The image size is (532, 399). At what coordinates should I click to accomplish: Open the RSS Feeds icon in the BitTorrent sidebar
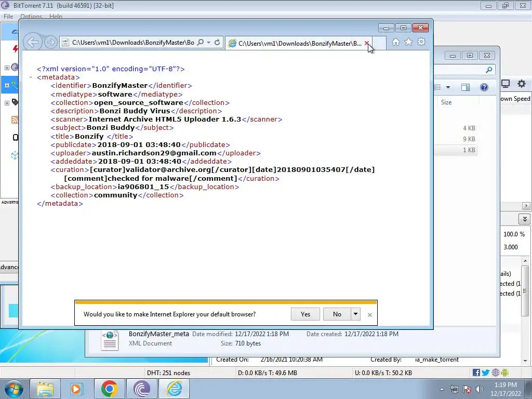(x=15, y=120)
